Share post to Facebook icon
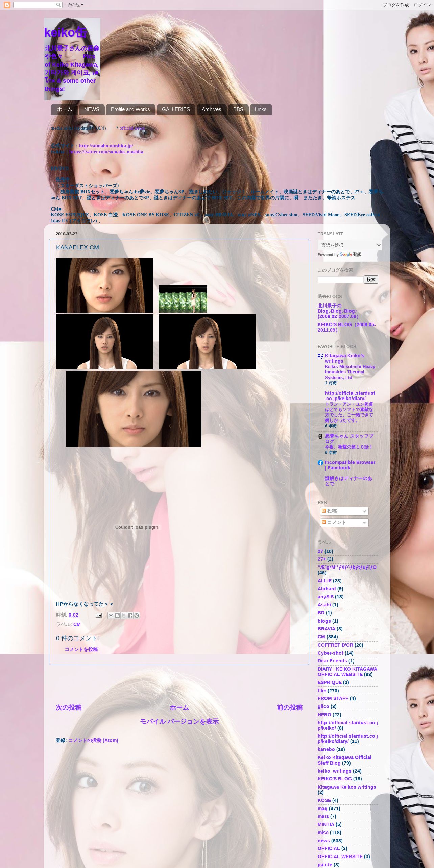Viewport: 434px width, 868px height. [x=130, y=616]
